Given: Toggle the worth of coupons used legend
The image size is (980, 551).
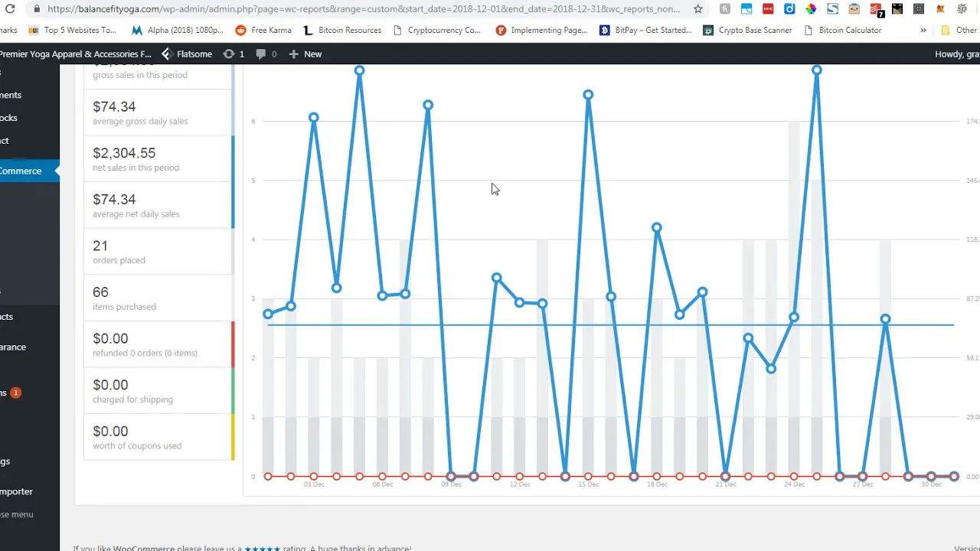Looking at the screenshot, I should (158, 437).
